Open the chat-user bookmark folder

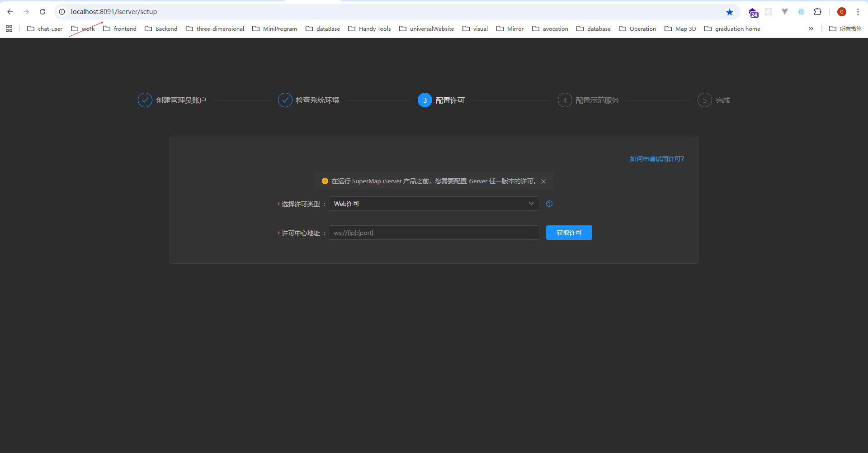tap(45, 29)
